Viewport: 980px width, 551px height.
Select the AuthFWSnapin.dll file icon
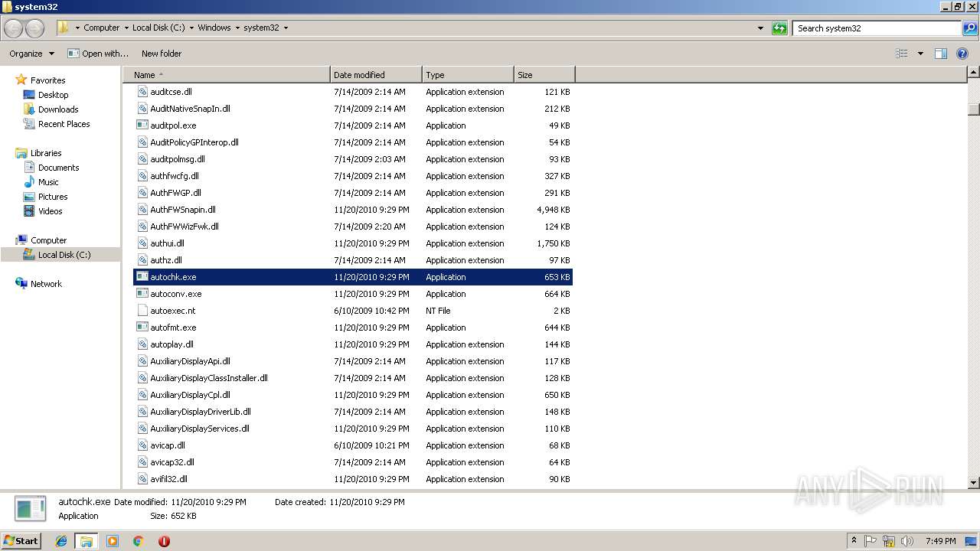[x=142, y=210]
